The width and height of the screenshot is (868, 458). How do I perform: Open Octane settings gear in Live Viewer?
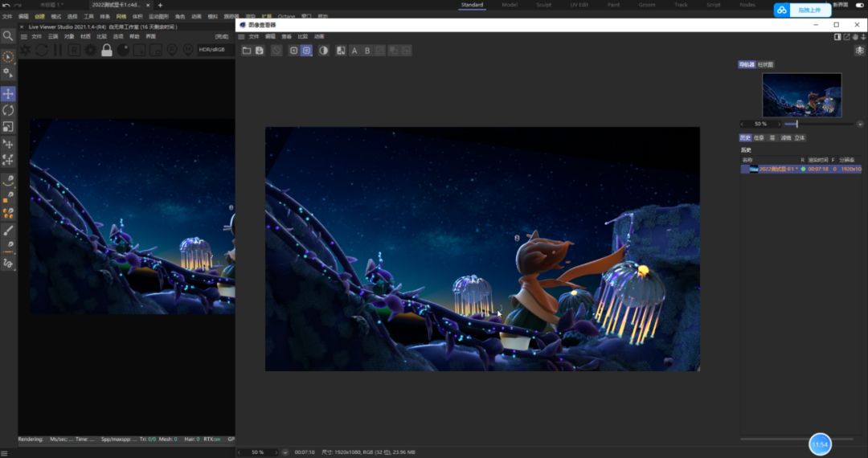pos(90,51)
